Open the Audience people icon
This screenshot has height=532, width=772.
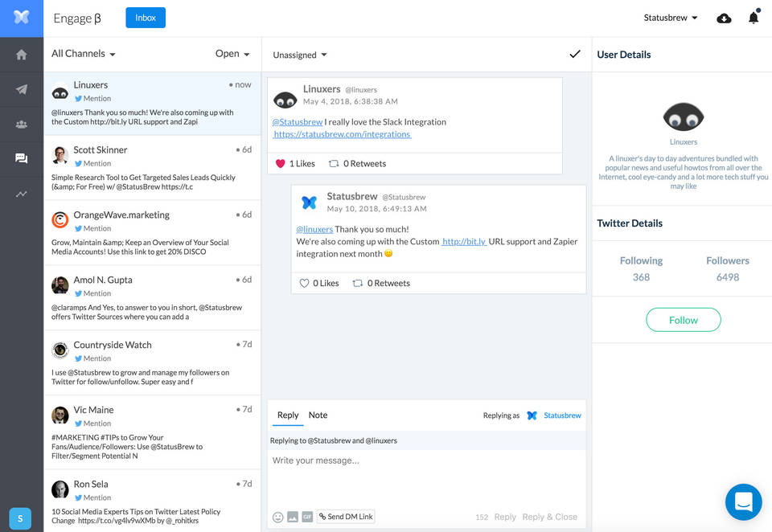click(22, 124)
